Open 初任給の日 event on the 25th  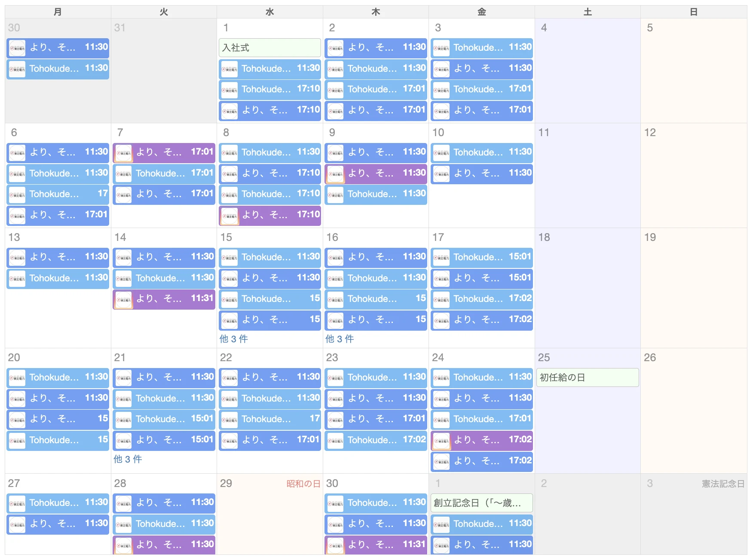(588, 377)
